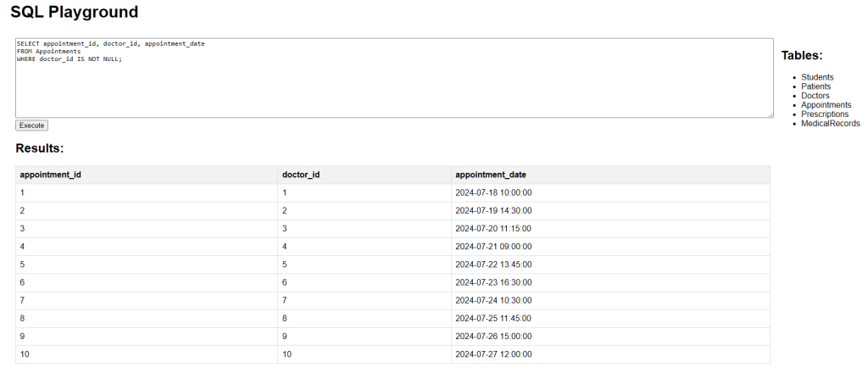868x373 pixels.
Task: Select the Prescriptions table entry
Action: tap(824, 114)
